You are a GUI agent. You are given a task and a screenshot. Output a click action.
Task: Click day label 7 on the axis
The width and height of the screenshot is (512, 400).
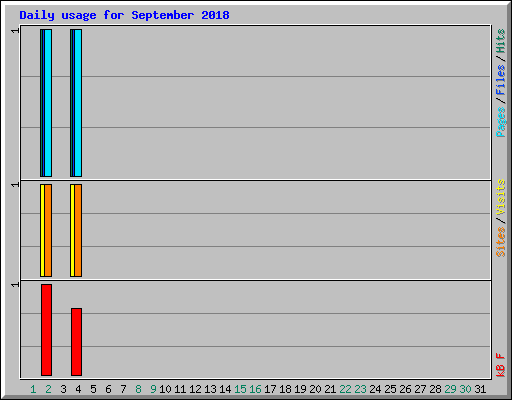click(x=123, y=389)
